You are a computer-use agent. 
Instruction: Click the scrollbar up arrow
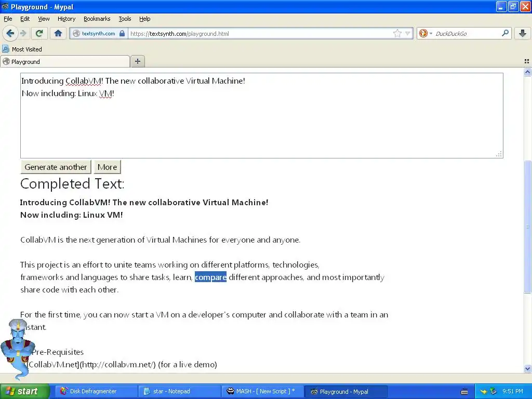point(527,72)
